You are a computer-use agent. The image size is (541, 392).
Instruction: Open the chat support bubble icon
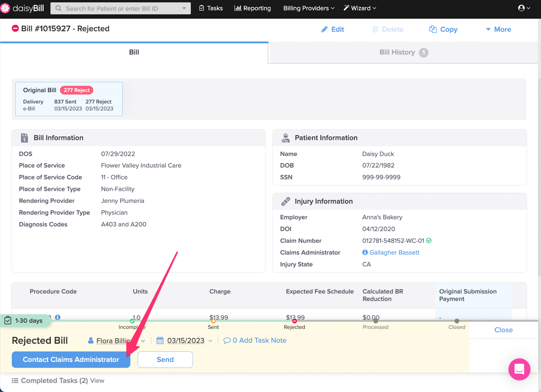click(x=519, y=369)
